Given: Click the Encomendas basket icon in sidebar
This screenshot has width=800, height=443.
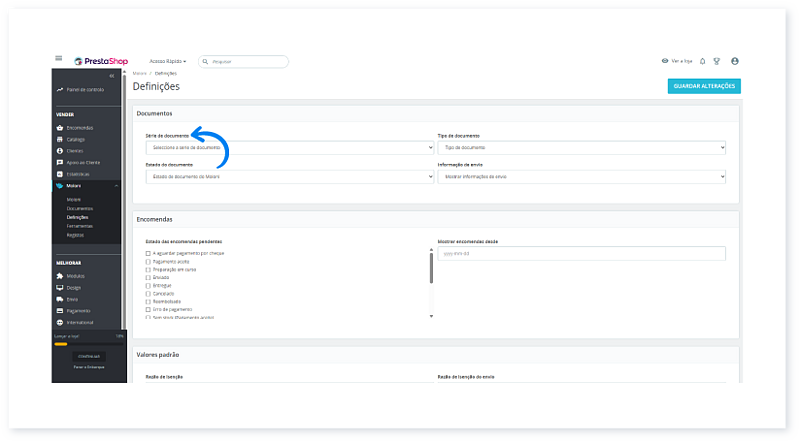Looking at the screenshot, I should click(x=60, y=128).
